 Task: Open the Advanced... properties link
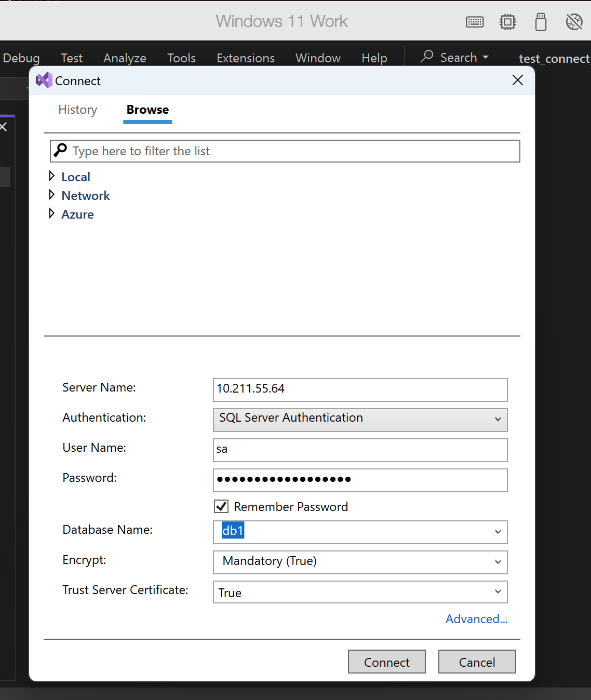click(x=476, y=619)
